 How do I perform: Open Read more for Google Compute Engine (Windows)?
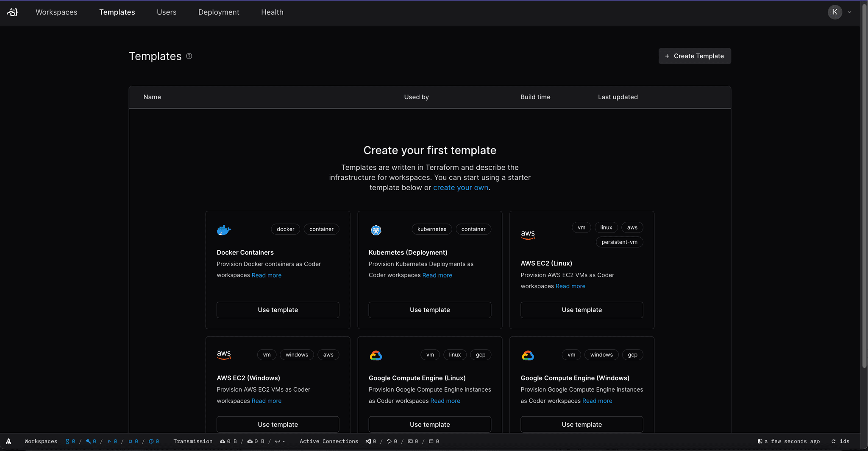pyautogui.click(x=597, y=401)
